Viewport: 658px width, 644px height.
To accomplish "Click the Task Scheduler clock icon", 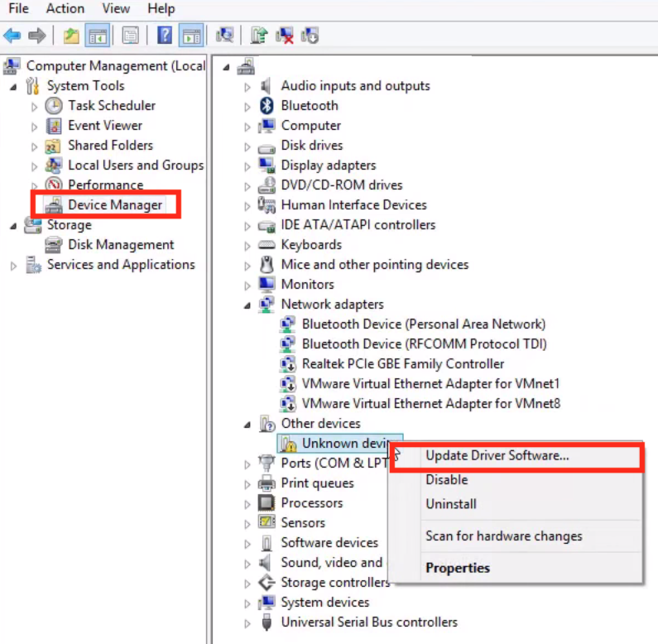I will click(54, 106).
